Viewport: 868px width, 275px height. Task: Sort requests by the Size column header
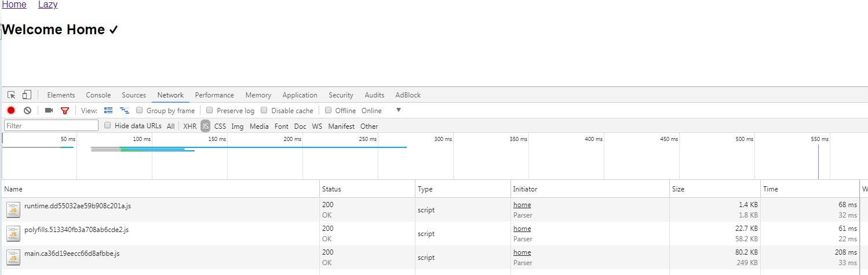click(x=678, y=189)
